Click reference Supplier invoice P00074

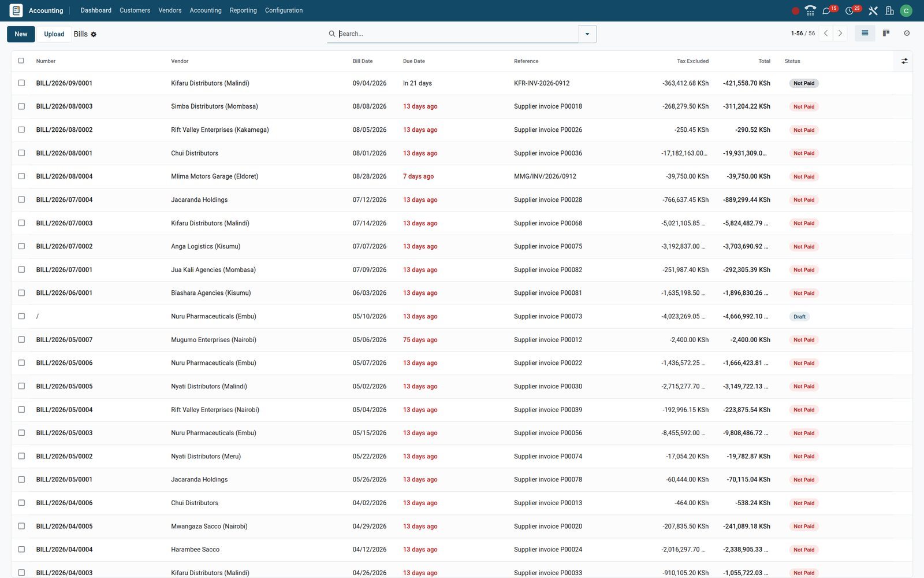(x=548, y=457)
